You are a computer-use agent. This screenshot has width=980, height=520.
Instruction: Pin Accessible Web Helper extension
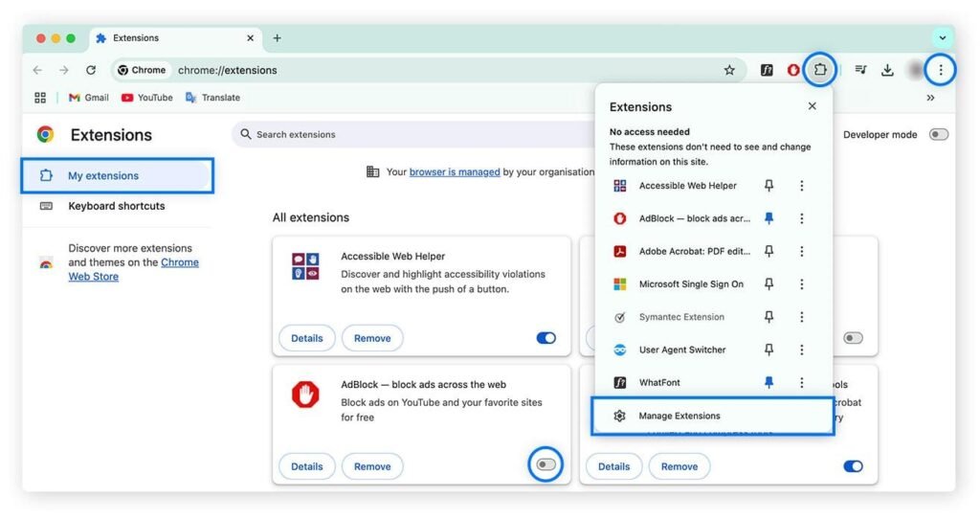coord(768,186)
